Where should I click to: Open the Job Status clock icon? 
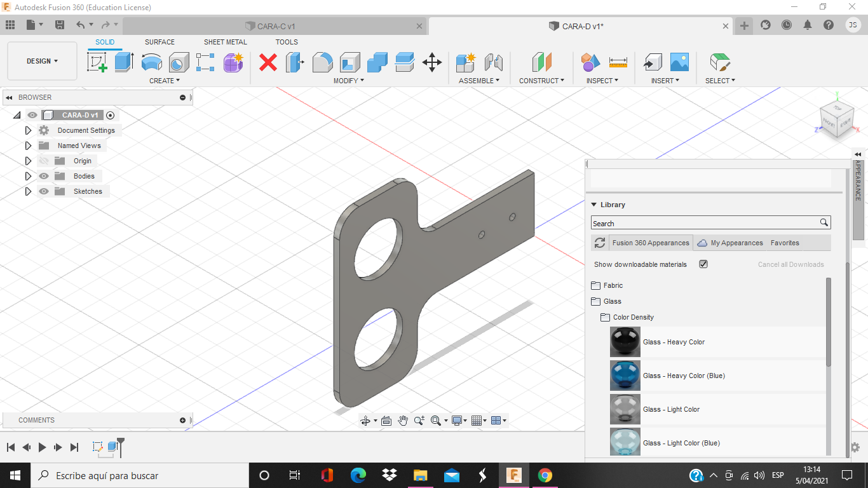click(787, 25)
